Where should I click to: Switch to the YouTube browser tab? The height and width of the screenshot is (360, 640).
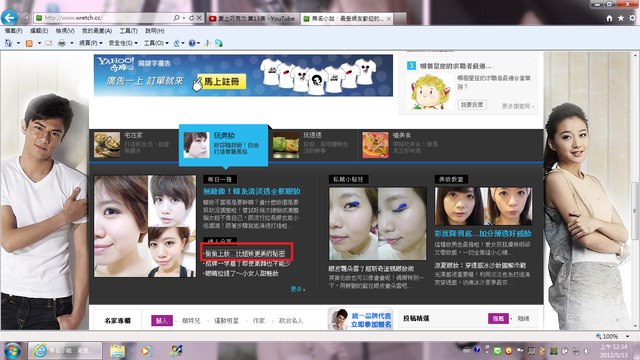coord(252,18)
